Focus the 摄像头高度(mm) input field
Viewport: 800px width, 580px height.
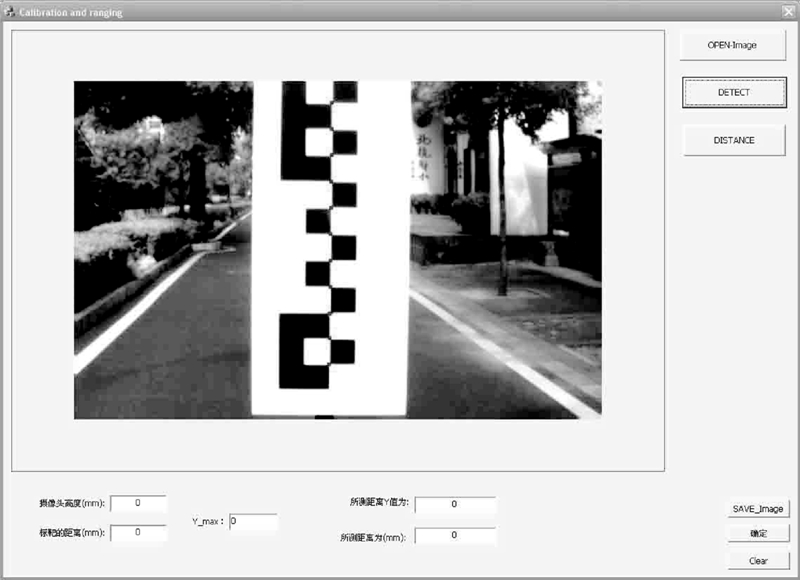[138, 503]
